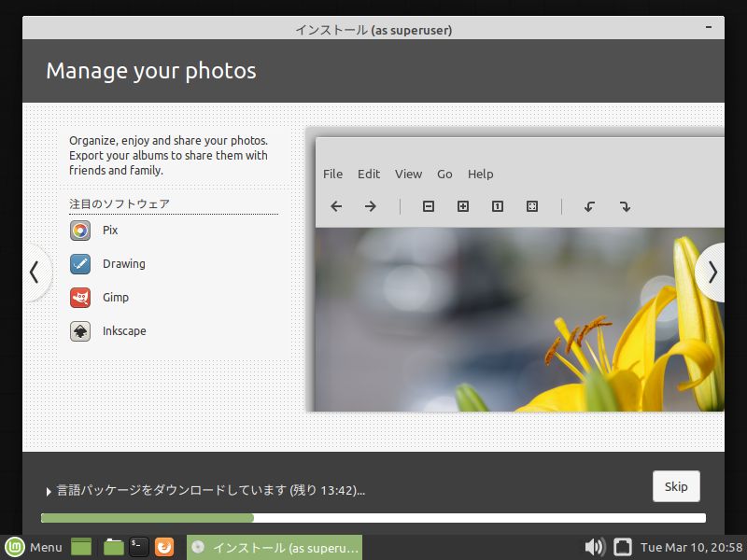Open the volume control in system tray

pos(594,547)
